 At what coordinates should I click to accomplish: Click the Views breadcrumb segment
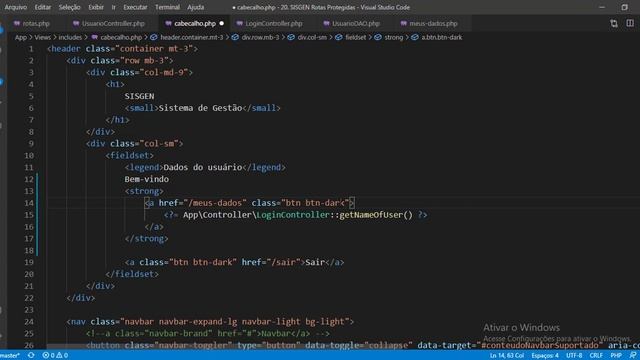[x=42, y=37]
